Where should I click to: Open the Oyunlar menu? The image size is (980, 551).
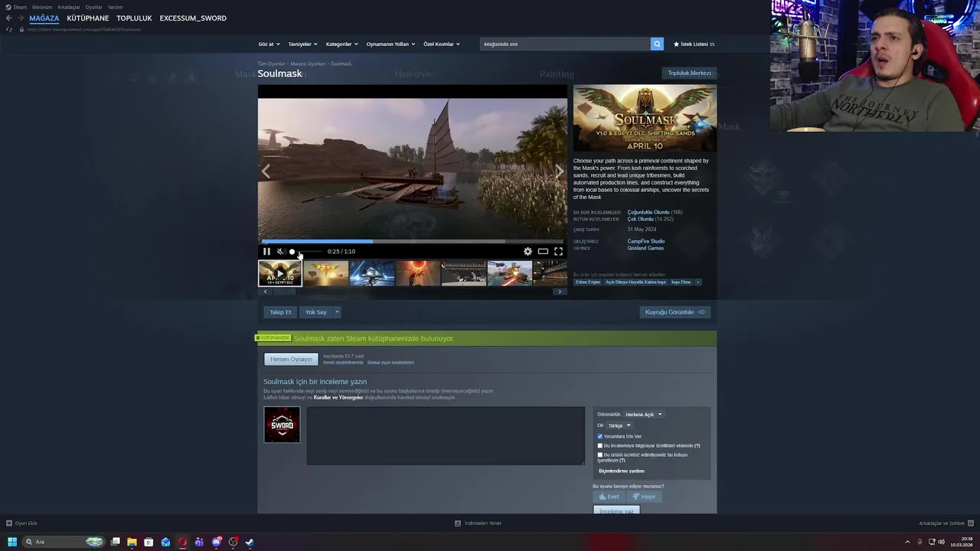94,7
